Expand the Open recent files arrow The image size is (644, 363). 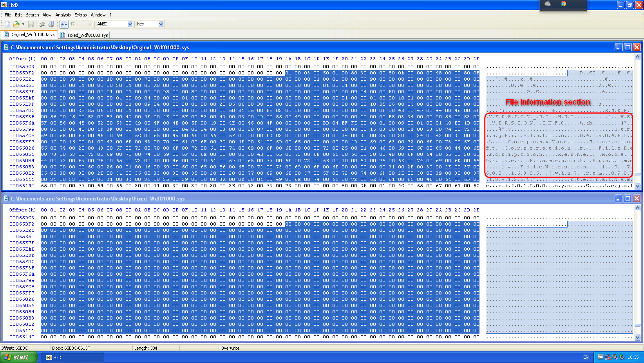coord(23,24)
